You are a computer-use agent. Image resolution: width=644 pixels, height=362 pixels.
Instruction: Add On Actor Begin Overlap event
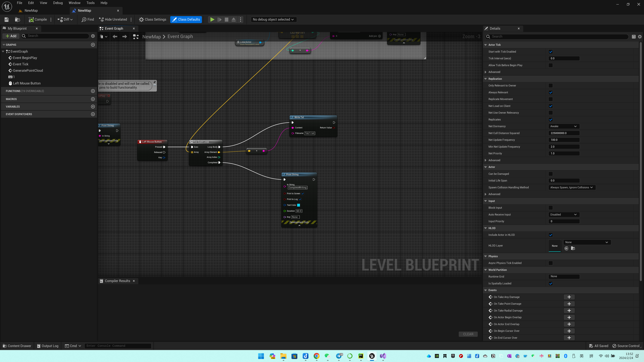(569, 317)
